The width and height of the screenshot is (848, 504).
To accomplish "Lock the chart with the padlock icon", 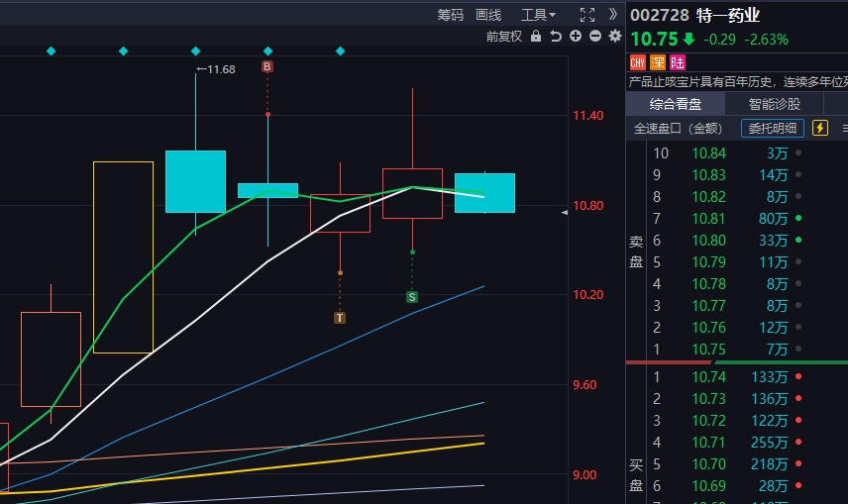I will coord(535,37).
